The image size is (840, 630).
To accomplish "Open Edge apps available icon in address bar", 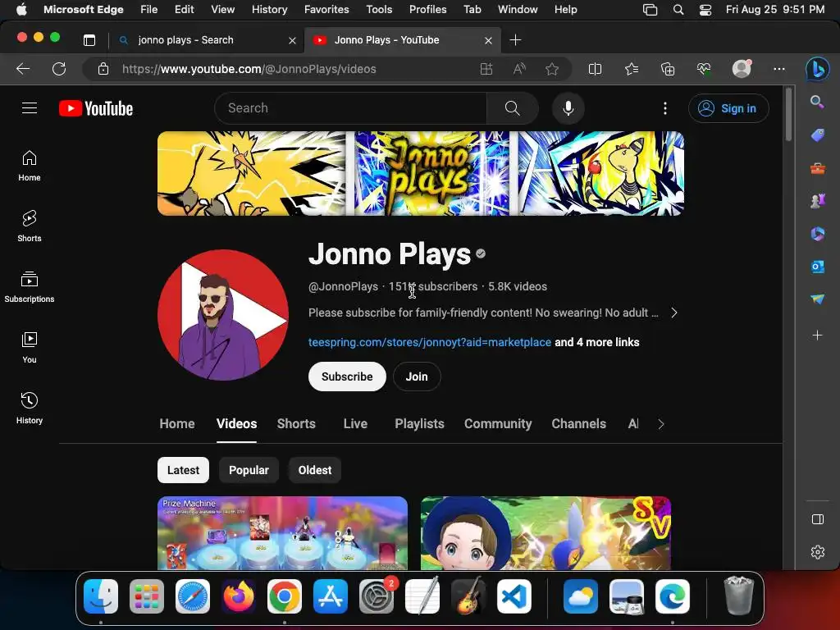I will coord(486,69).
